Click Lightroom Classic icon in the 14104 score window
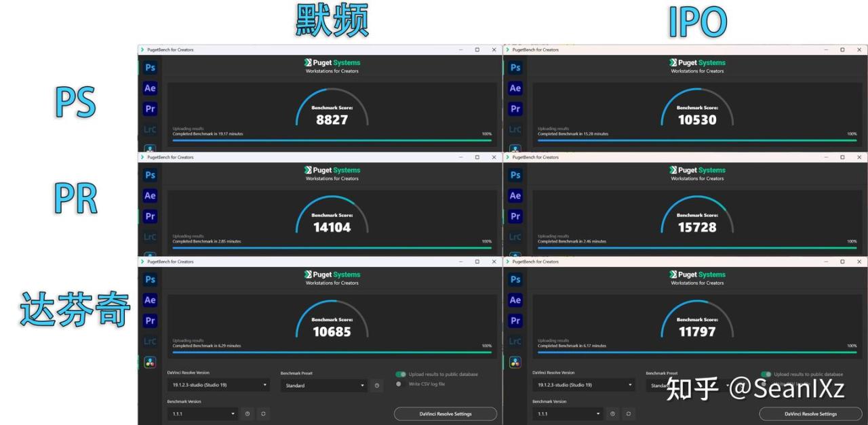The height and width of the screenshot is (425, 868). pyautogui.click(x=150, y=237)
